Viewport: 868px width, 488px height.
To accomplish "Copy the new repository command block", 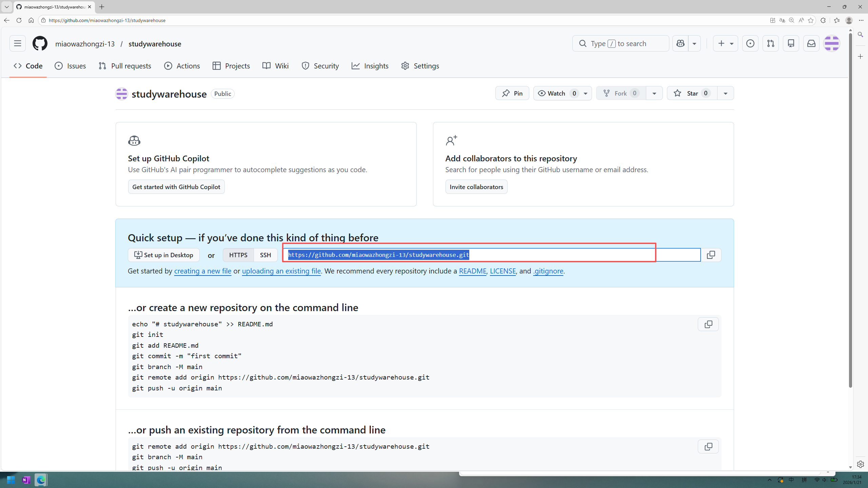I will pyautogui.click(x=708, y=324).
